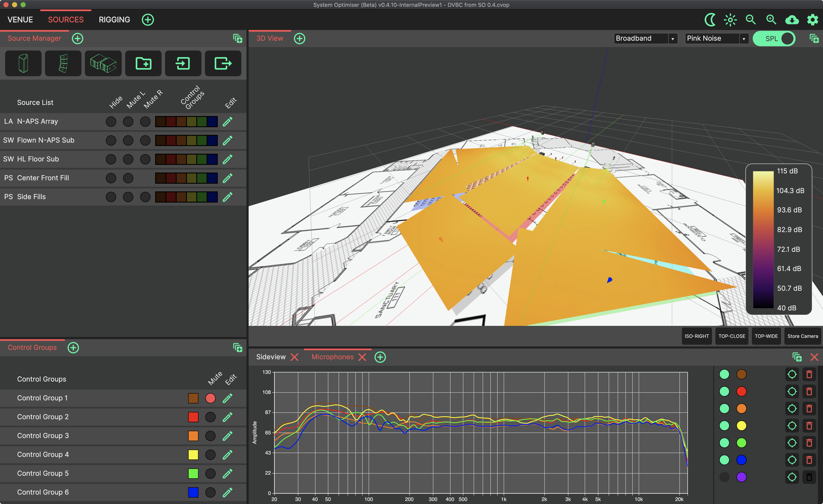
Task: Open the Sideview tab
Action: 270,357
